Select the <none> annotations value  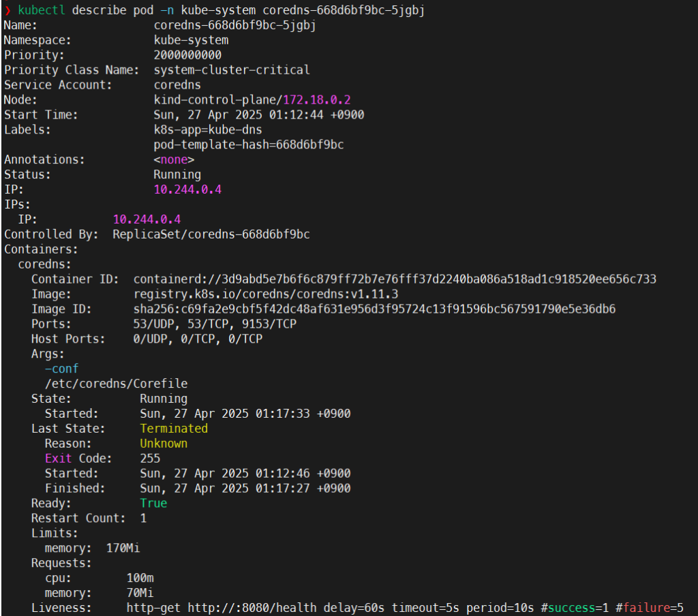click(x=174, y=159)
